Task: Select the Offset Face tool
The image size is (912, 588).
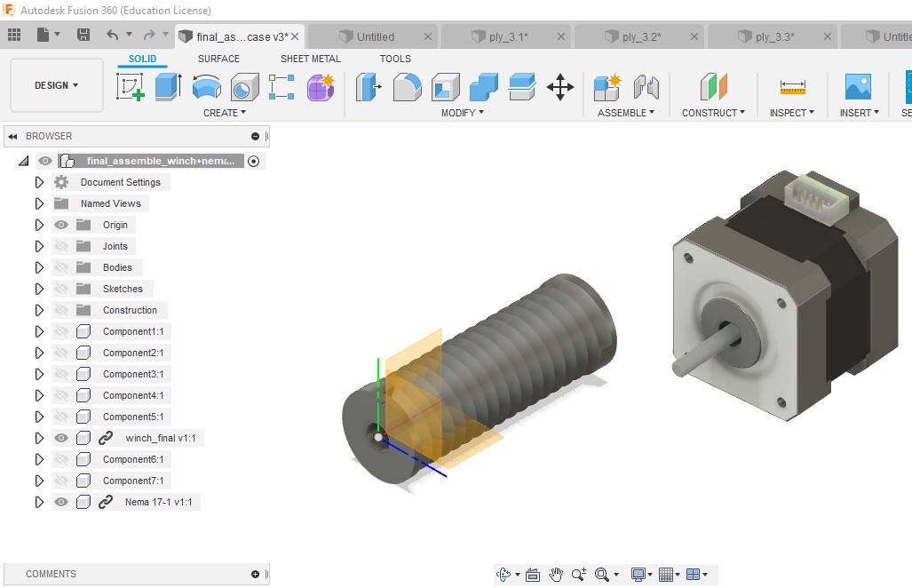Action: coord(522,87)
